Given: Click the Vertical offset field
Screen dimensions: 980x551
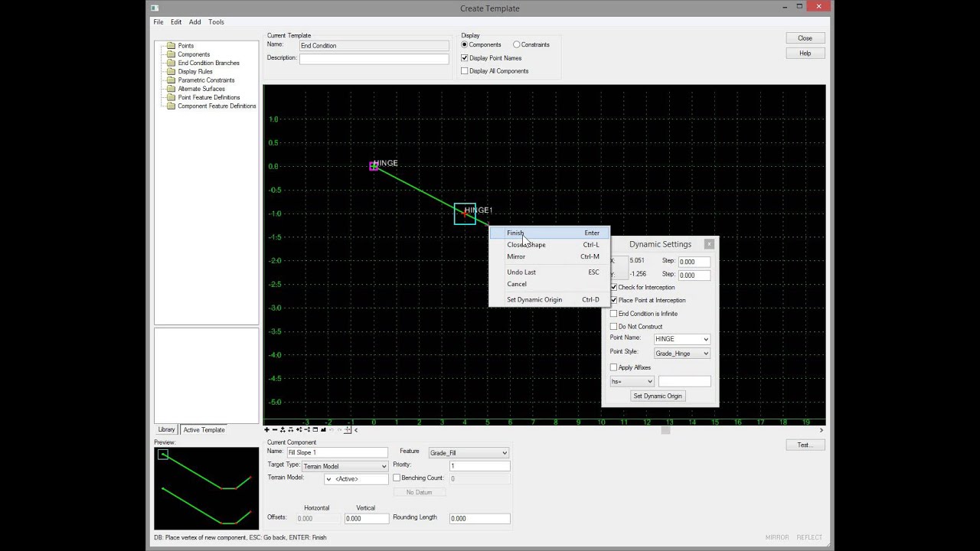Looking at the screenshot, I should point(367,519).
